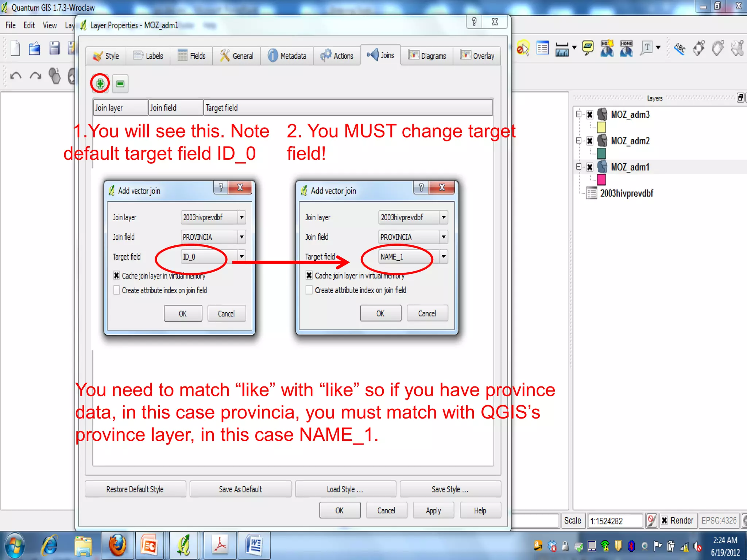Click the Show Bookmarks HOME globe icon
The width and height of the screenshot is (747, 560).
point(626,48)
